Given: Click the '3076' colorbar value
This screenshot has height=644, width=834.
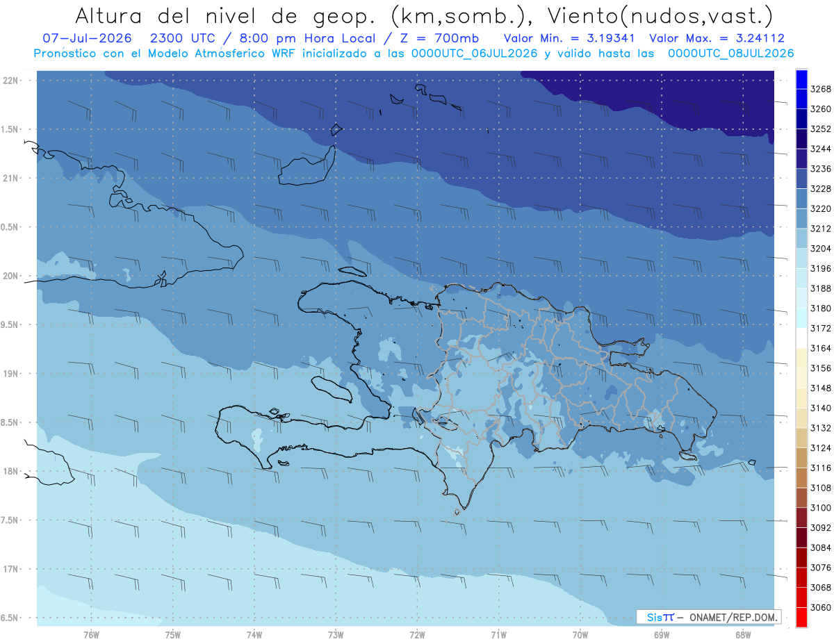Looking at the screenshot, I should tap(821, 568).
